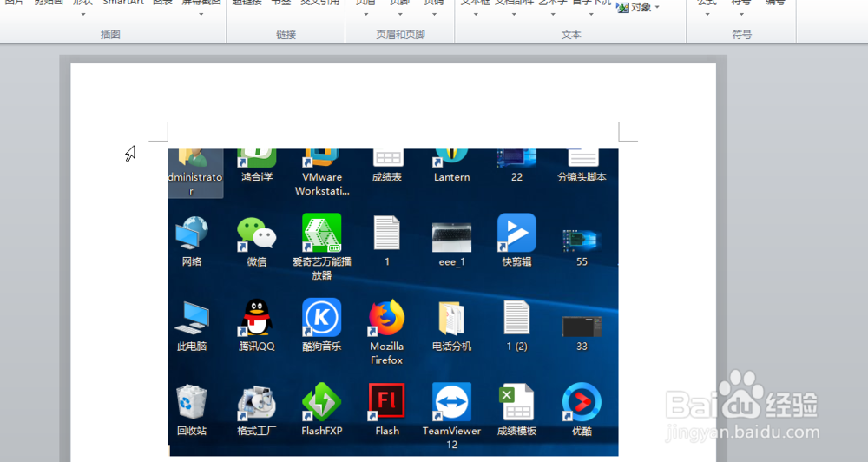Click the Lantern label in the picture

click(451, 177)
